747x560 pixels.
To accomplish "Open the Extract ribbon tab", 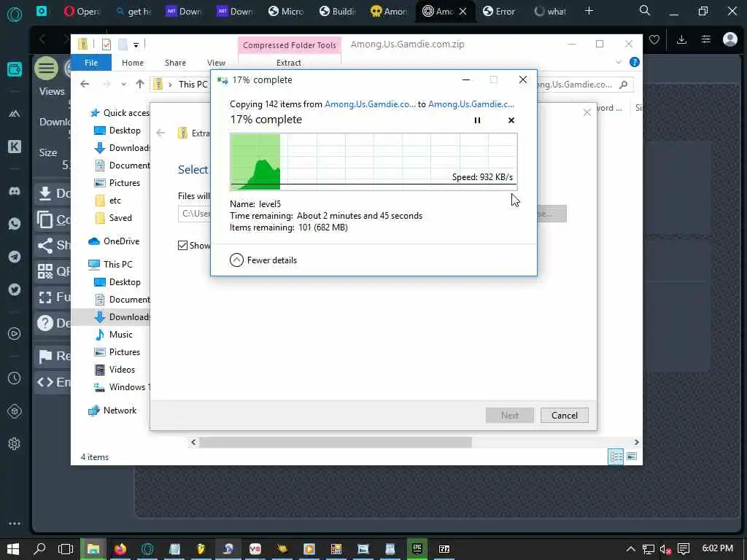I will click(x=289, y=63).
